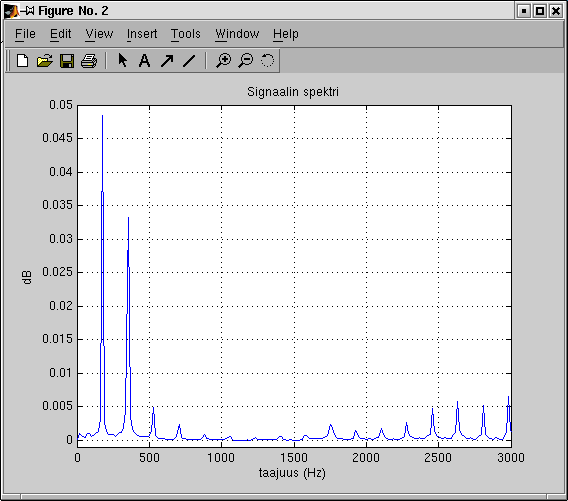Select the Edit Plot arrow tool
568x501 pixels.
[x=123, y=60]
